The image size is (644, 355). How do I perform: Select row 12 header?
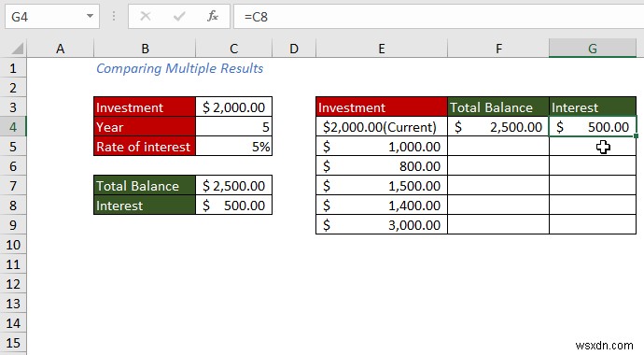point(13,284)
